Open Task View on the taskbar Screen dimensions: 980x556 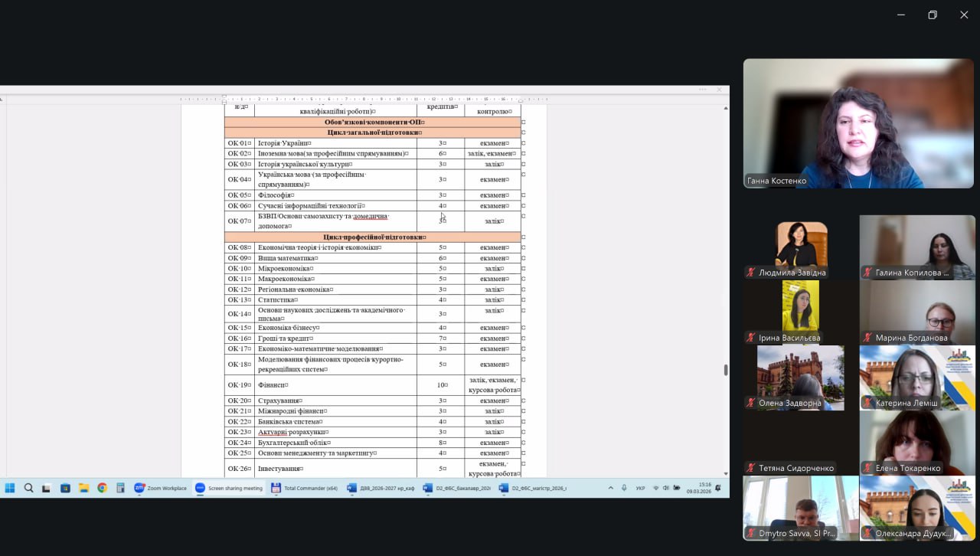[47, 488]
